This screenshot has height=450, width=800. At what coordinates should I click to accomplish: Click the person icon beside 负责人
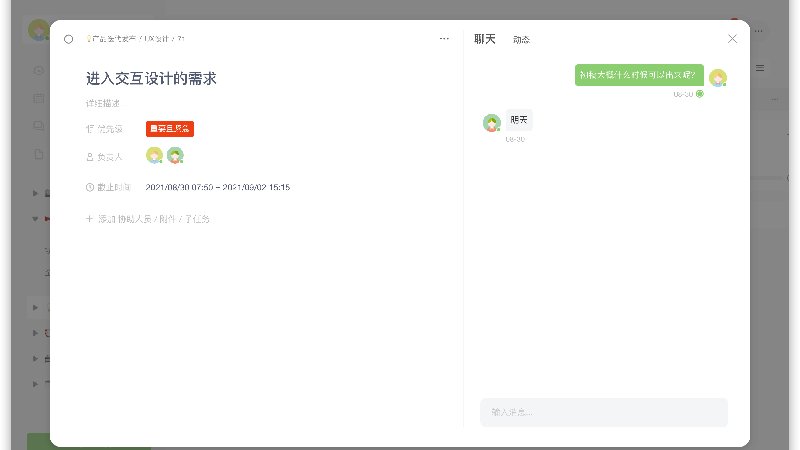[90, 157]
